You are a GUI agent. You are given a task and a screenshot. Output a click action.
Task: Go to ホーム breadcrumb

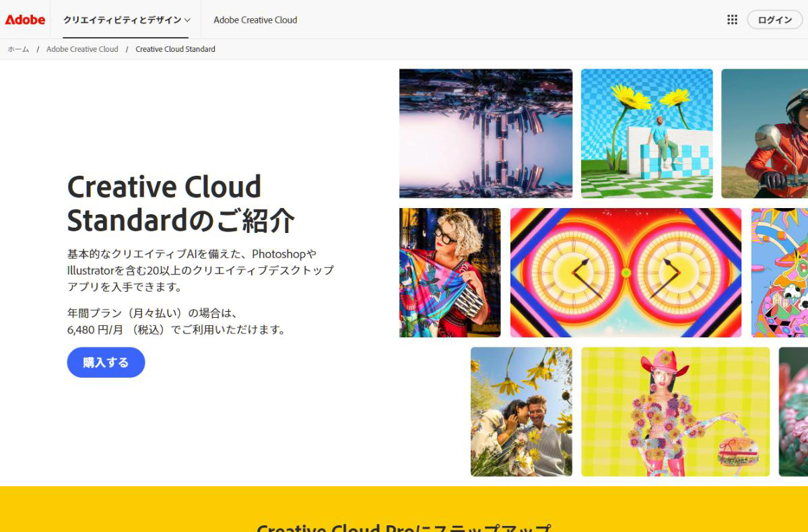coord(18,49)
